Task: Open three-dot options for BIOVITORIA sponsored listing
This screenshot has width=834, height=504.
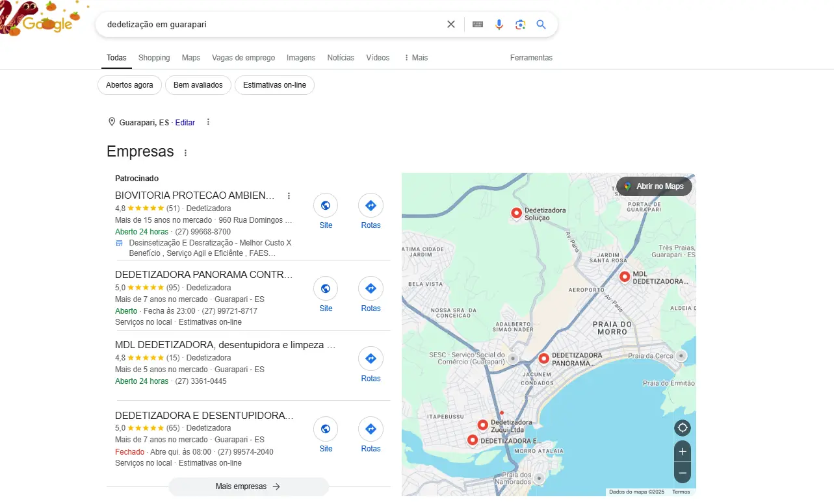Action: click(x=289, y=195)
